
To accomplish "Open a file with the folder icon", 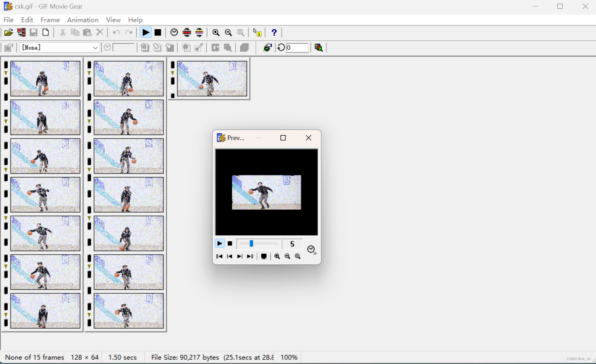I will pyautogui.click(x=9, y=33).
